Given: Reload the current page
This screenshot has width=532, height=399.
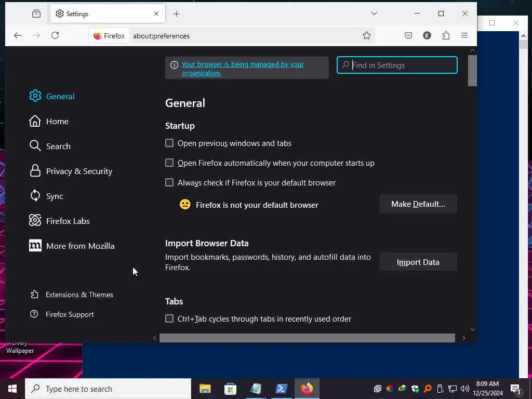Looking at the screenshot, I should (55, 36).
